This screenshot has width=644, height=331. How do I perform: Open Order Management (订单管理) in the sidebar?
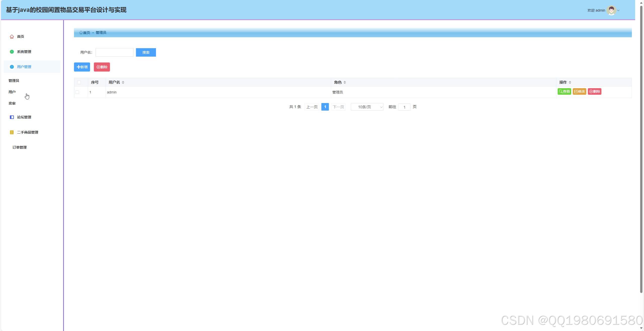[20, 147]
